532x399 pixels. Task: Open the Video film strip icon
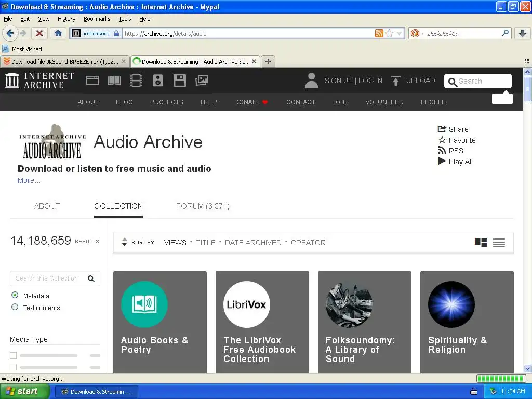click(136, 81)
